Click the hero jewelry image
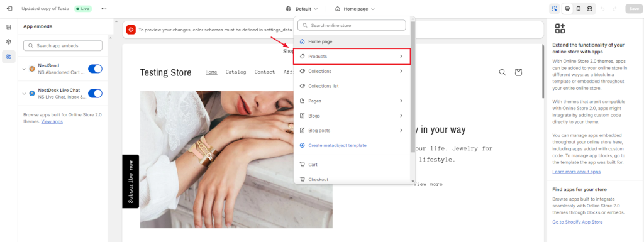The image size is (644, 242). [236, 160]
